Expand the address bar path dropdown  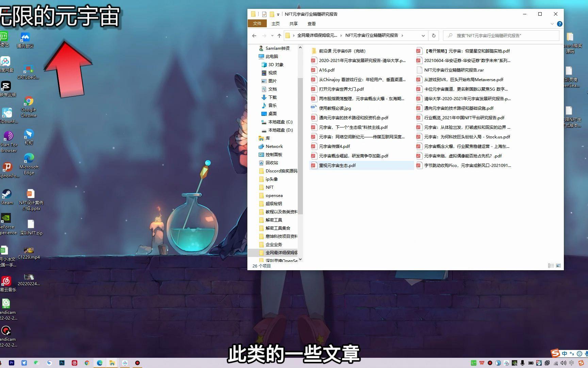pos(423,35)
